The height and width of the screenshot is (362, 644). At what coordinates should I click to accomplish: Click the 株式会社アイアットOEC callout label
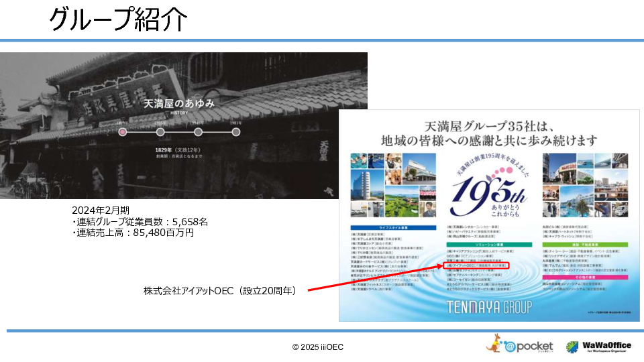point(219,291)
